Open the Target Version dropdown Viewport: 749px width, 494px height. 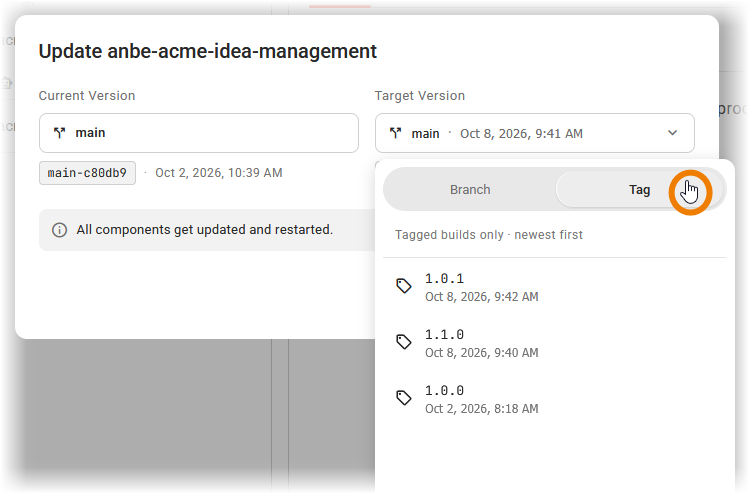pyautogui.click(x=535, y=133)
